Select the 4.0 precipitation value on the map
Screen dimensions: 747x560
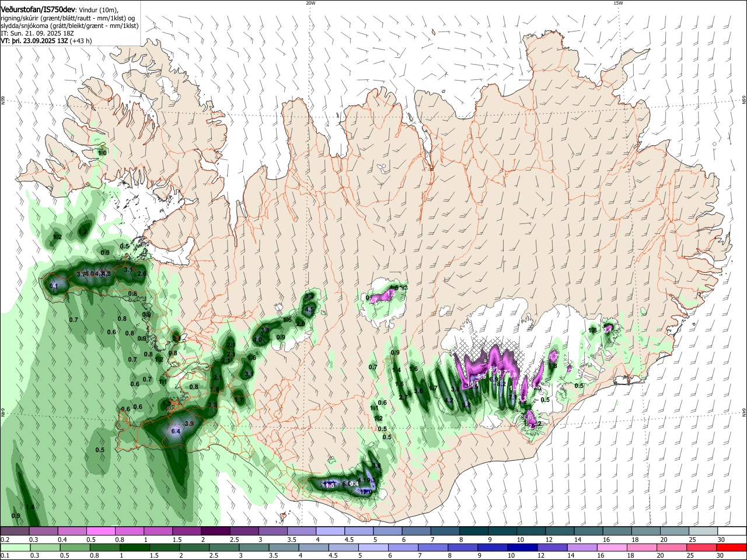(x=257, y=339)
